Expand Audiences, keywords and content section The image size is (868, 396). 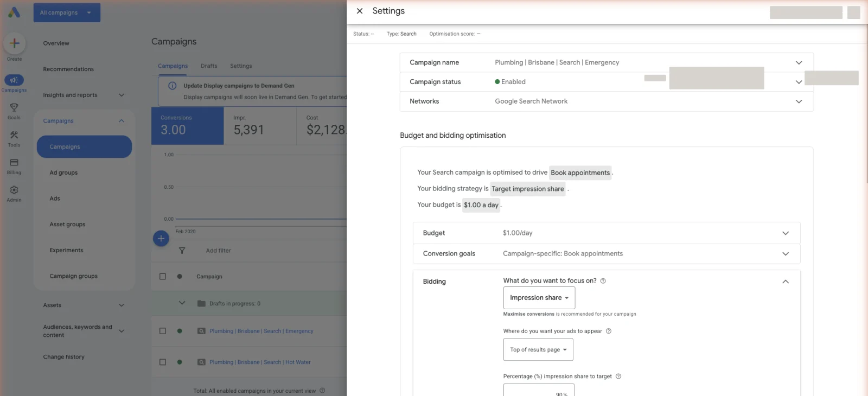(x=122, y=331)
